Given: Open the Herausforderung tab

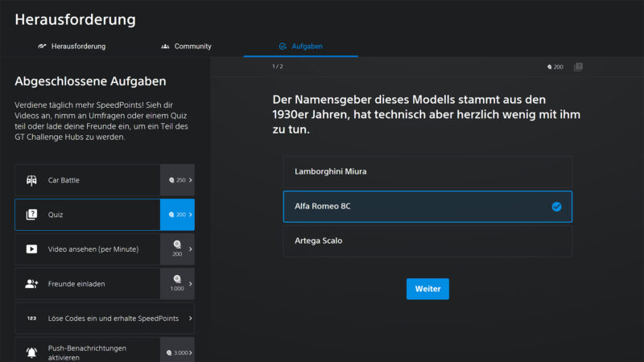Looking at the screenshot, I should point(72,47).
